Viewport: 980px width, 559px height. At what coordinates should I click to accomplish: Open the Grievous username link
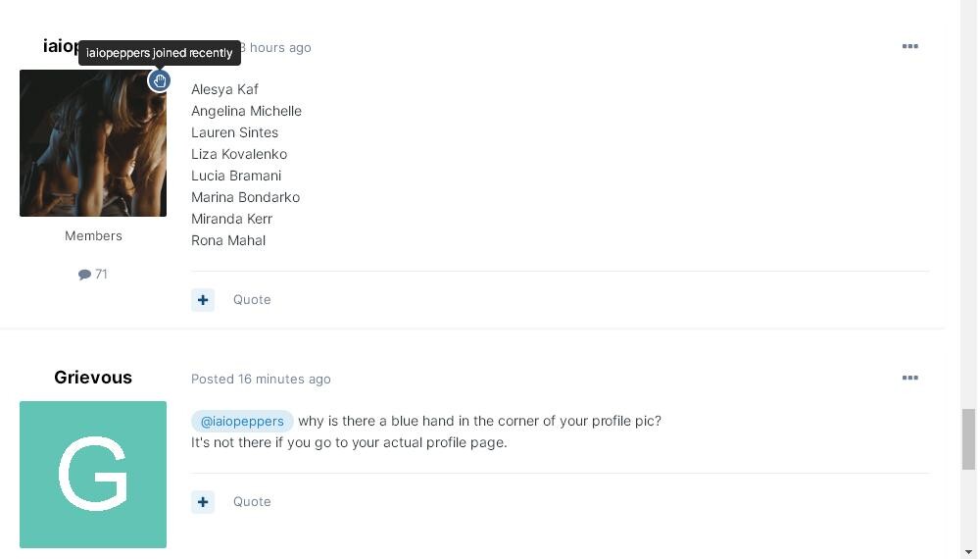(x=93, y=377)
